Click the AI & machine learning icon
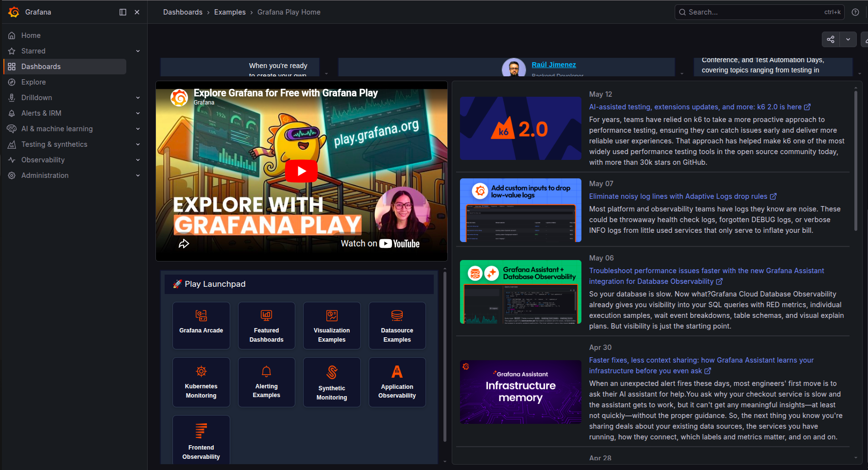 [x=12, y=129]
